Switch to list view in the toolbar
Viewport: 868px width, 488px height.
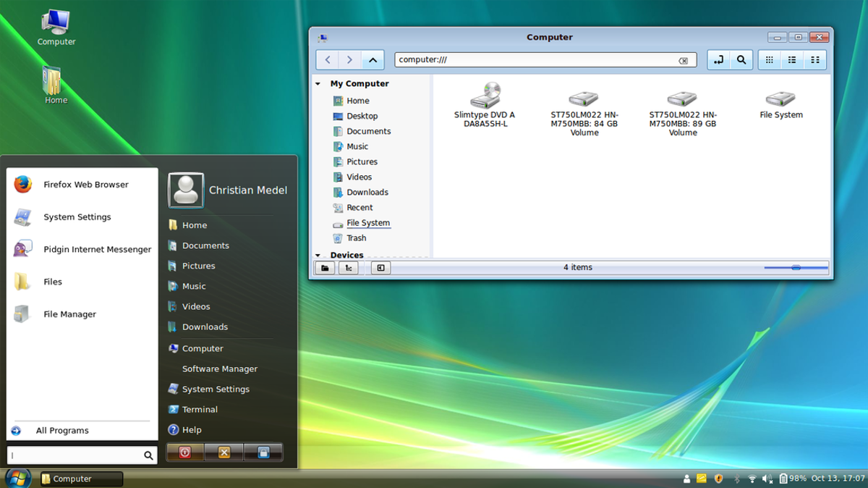(792, 59)
